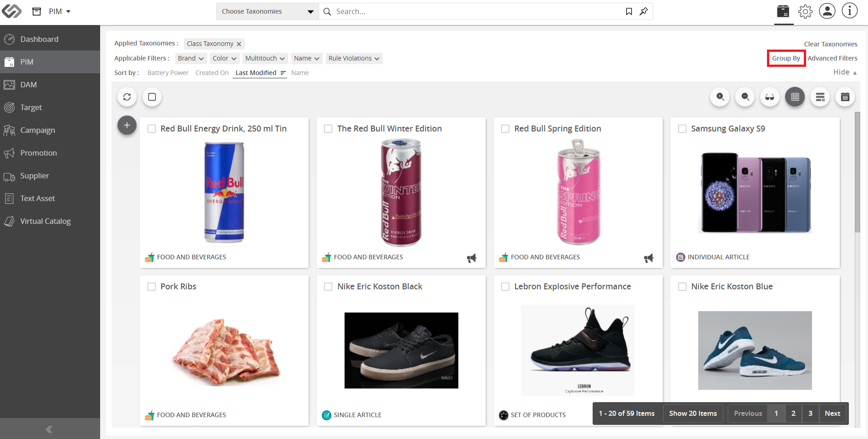Go to page 2

click(x=793, y=414)
